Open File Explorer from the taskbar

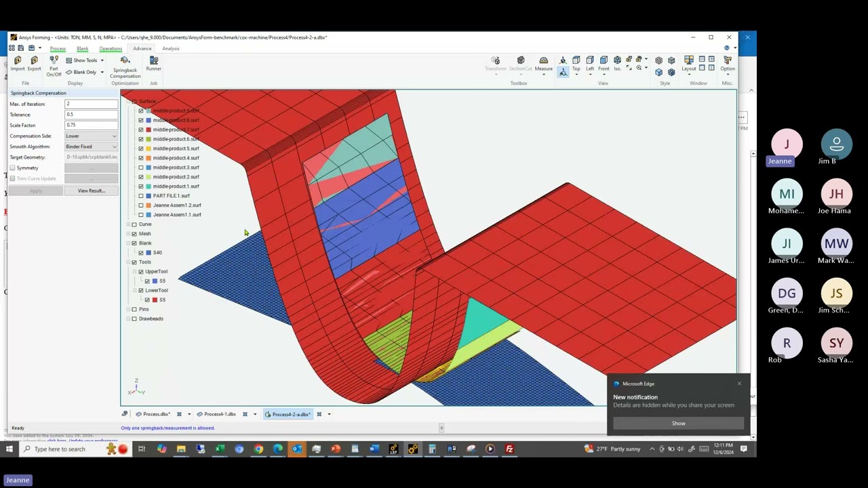181,449
